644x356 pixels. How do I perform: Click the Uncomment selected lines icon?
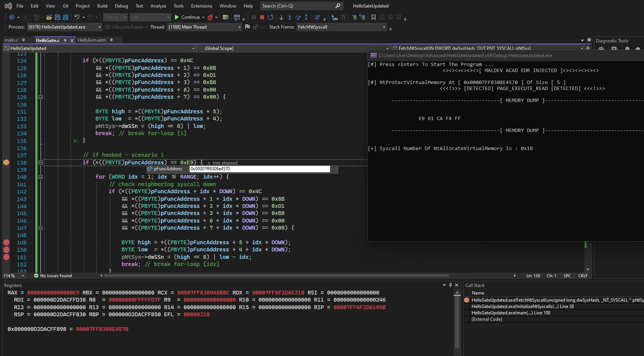coord(362,17)
